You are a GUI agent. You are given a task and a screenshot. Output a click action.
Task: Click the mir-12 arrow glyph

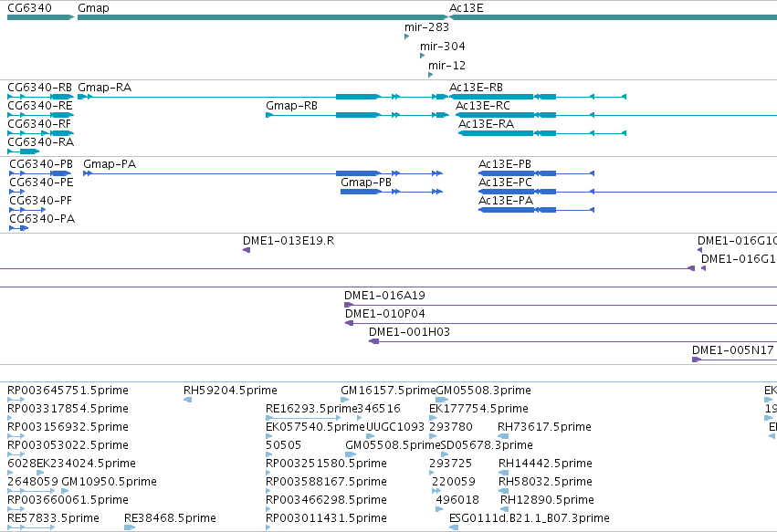[x=430, y=75]
